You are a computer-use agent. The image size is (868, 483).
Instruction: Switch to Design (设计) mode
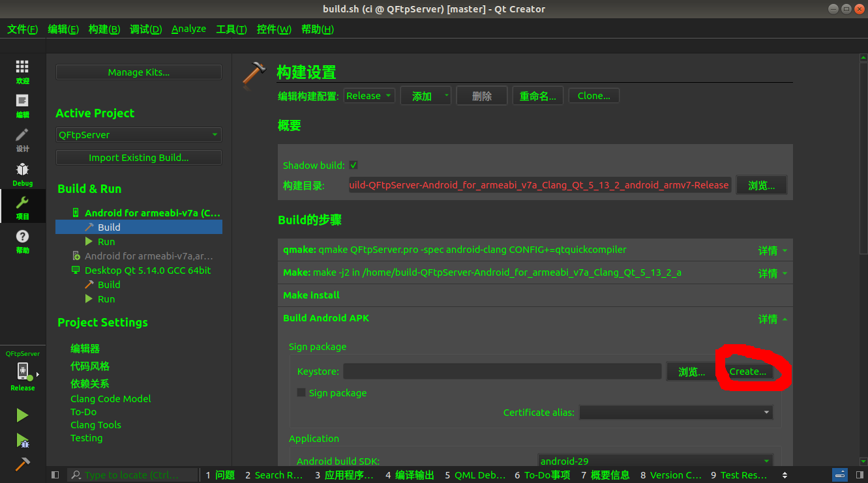click(23, 139)
